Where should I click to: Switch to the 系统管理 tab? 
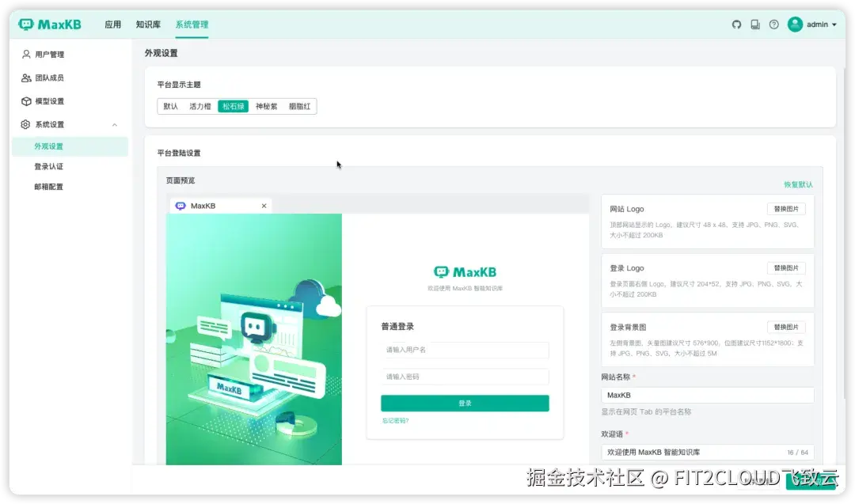(x=192, y=25)
